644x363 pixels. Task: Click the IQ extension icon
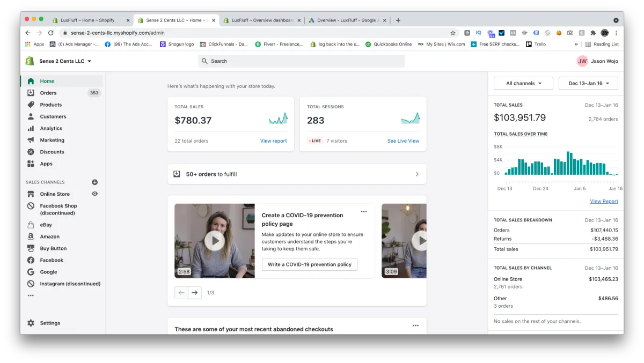[x=479, y=33]
